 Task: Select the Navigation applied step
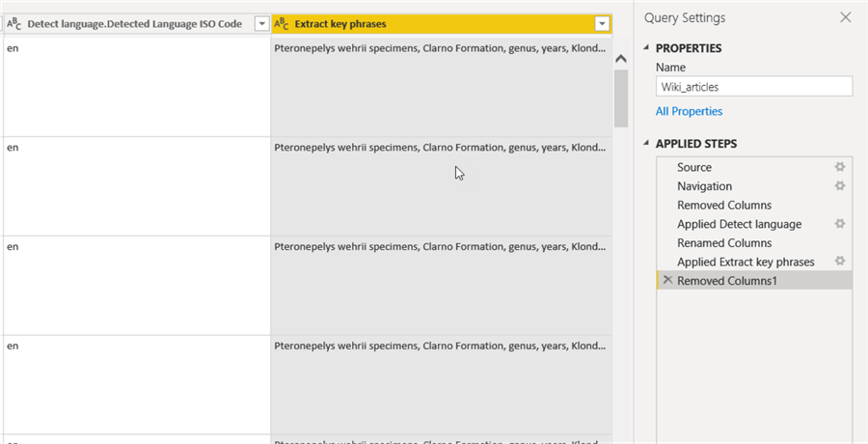pos(754,185)
